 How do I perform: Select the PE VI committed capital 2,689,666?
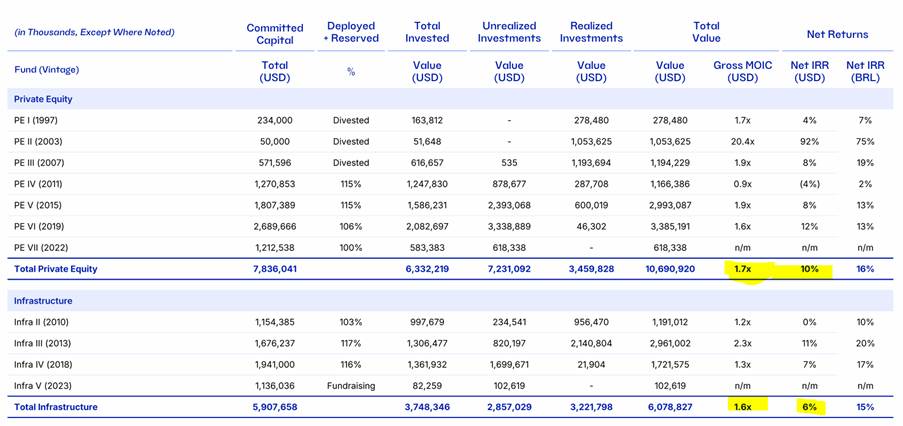(275, 227)
